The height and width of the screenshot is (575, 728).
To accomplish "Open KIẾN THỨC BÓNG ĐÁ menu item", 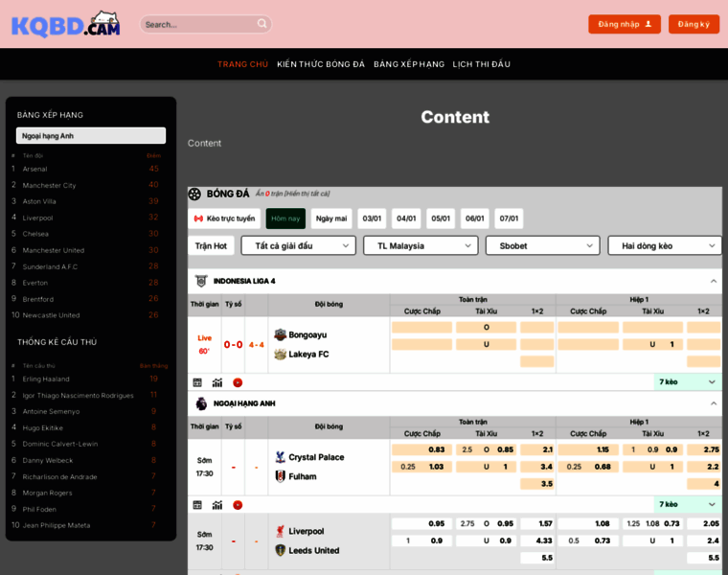I will coord(321,64).
